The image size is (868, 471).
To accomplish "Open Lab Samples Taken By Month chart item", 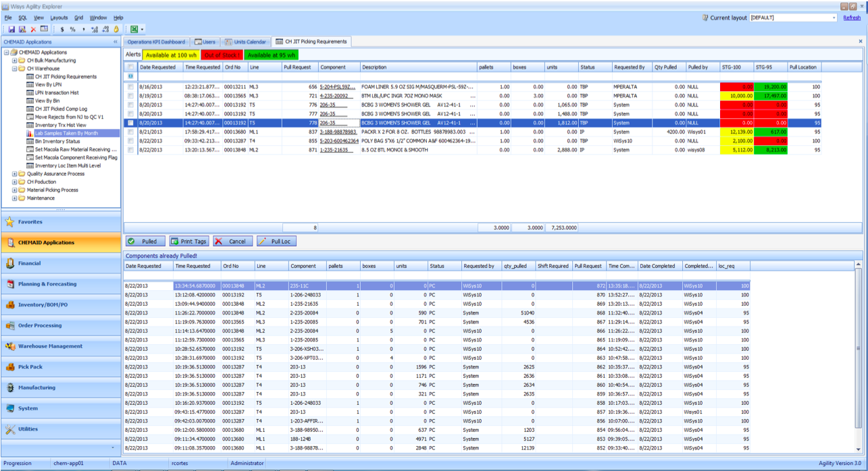I will (x=66, y=133).
